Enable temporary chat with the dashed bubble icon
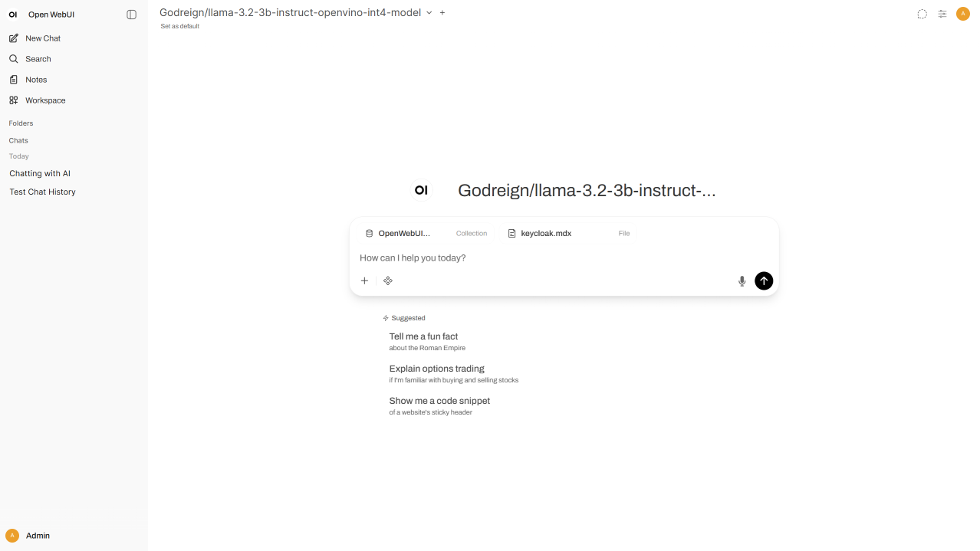This screenshot has height=551, width=980. click(921, 14)
